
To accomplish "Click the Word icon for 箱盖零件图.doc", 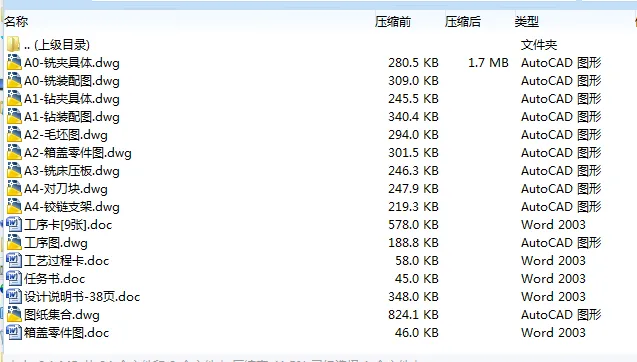I will tap(14, 332).
